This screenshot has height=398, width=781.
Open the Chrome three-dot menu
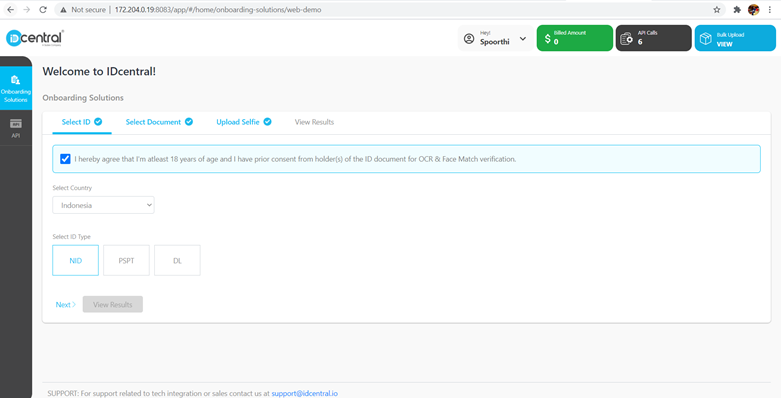(770, 9)
